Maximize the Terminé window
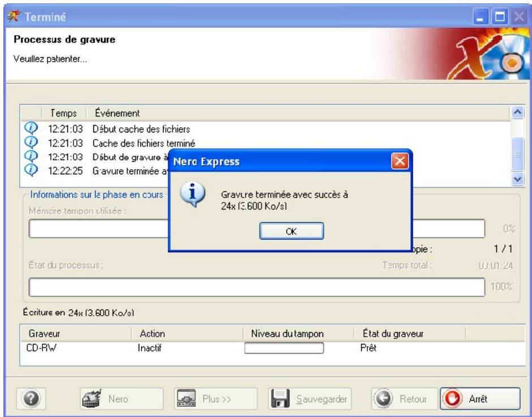Viewport: 532px width, 417px height. coord(500,16)
